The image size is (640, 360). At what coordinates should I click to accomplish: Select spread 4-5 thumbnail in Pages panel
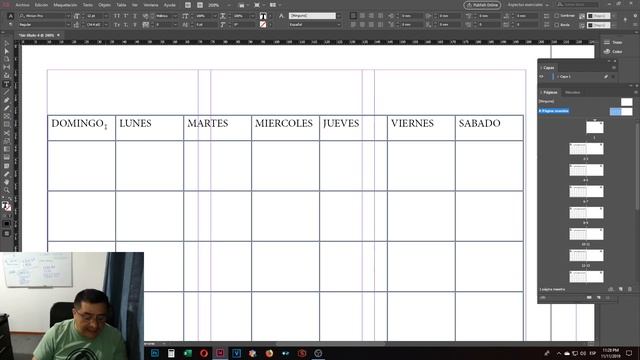pyautogui.click(x=586, y=170)
